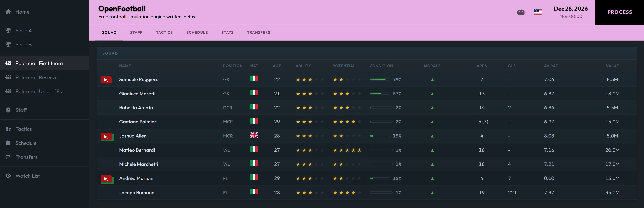
Task: Click the Watch List eye icon
Action: (x=8, y=176)
